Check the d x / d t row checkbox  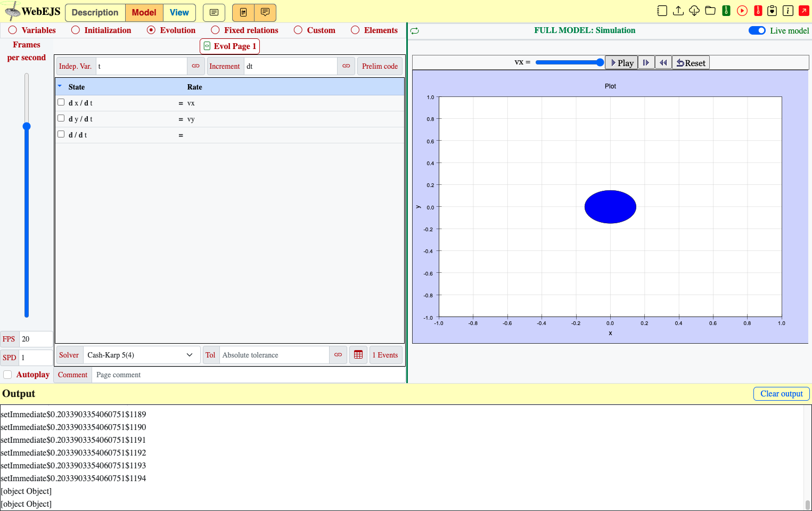(x=61, y=102)
